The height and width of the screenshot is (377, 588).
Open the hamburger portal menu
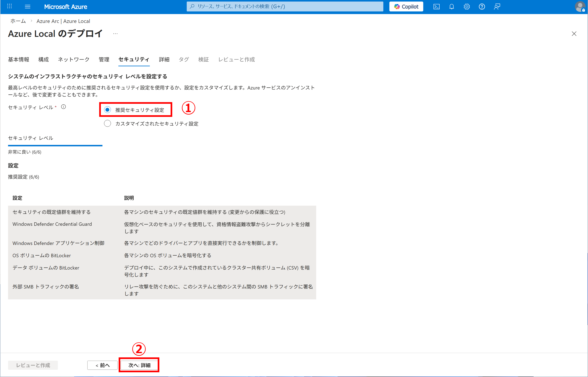pyautogui.click(x=28, y=7)
